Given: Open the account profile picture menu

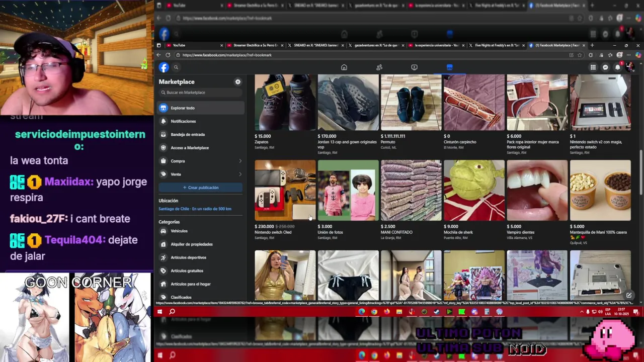Looking at the screenshot, I should click(x=630, y=67).
